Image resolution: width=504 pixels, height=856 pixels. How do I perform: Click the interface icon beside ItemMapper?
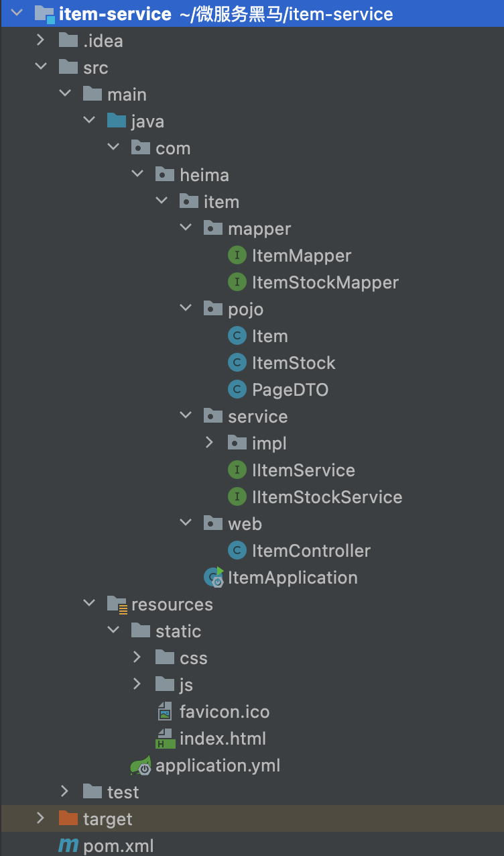[237, 256]
